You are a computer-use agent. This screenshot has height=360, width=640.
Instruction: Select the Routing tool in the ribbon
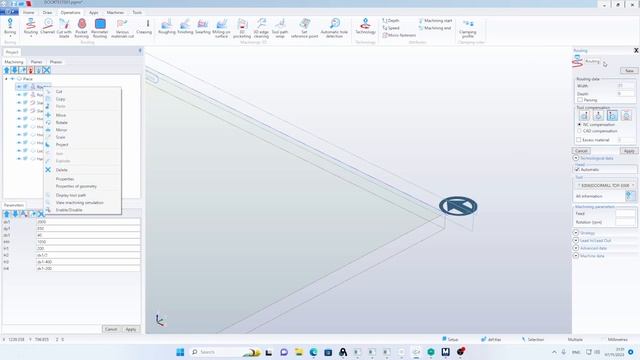pos(31,27)
